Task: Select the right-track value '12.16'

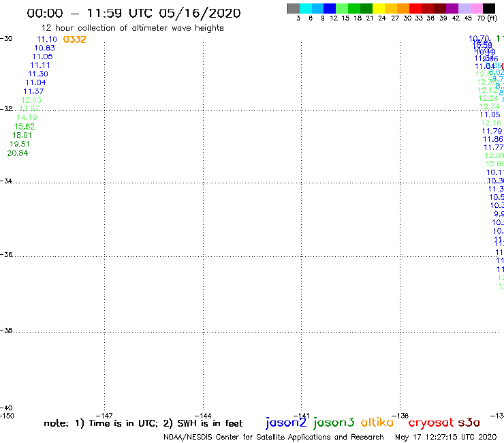Action: 491,123
